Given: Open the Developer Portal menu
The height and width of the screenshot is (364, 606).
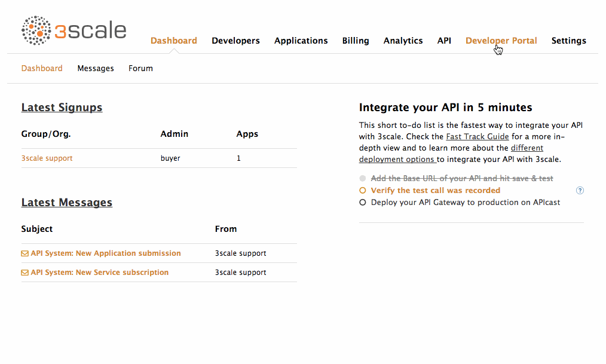Looking at the screenshot, I should (501, 41).
